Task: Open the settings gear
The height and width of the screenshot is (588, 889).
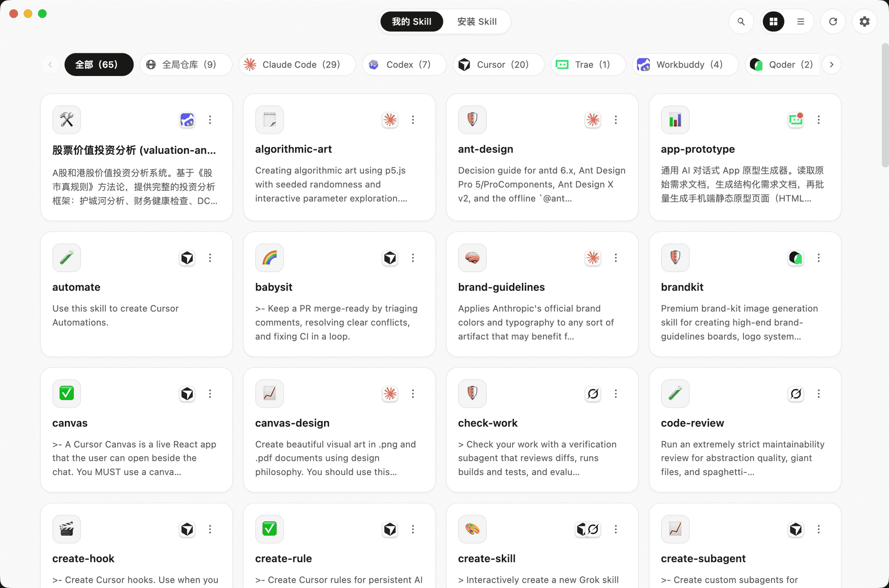Action: pyautogui.click(x=865, y=21)
